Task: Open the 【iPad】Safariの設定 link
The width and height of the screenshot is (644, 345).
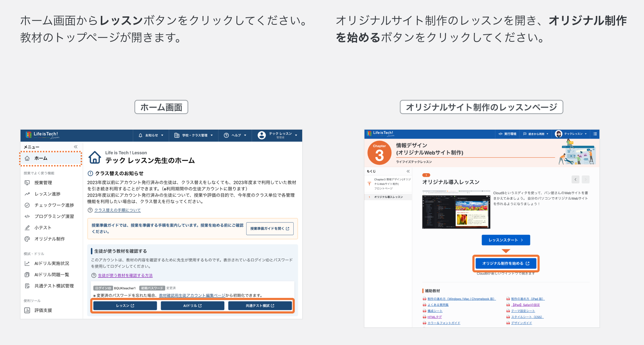Action: [x=526, y=305]
